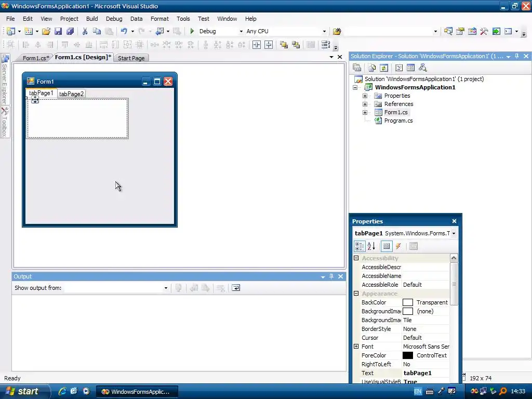Select Program.cs in Solution Explorer
Viewport: 532px width, 399px height.
click(398, 121)
